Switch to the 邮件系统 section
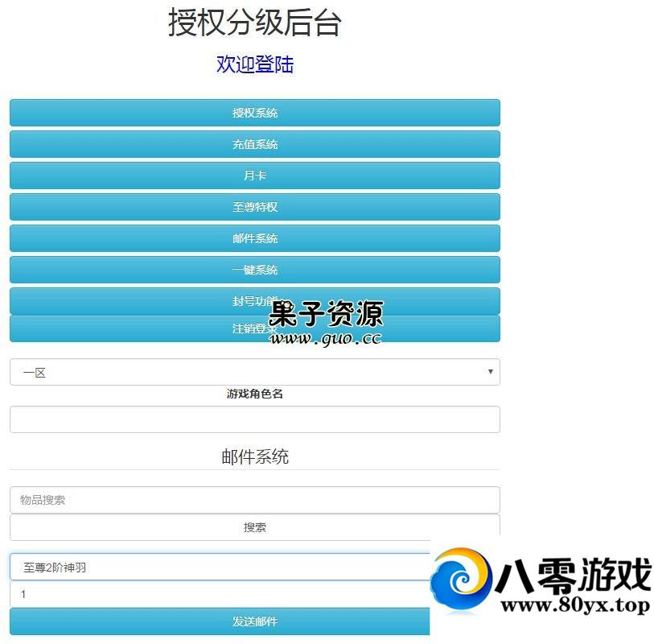This screenshot has width=654, height=644. coord(254,238)
